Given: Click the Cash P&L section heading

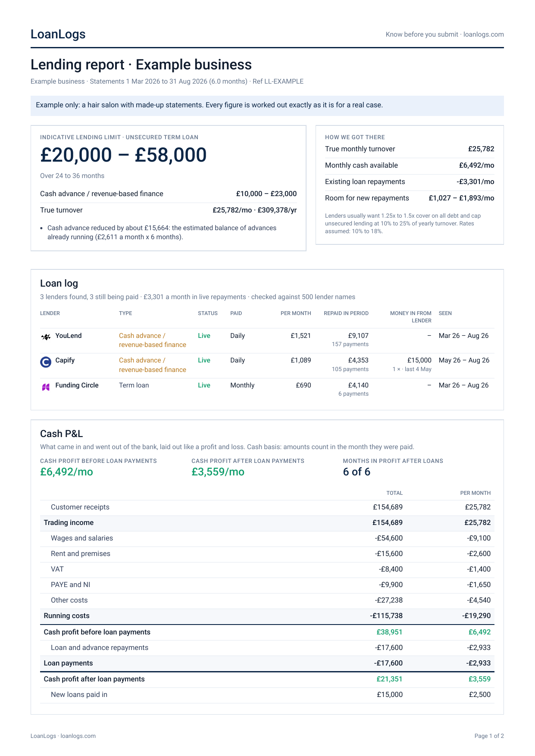Looking at the screenshot, I should pos(61,434).
